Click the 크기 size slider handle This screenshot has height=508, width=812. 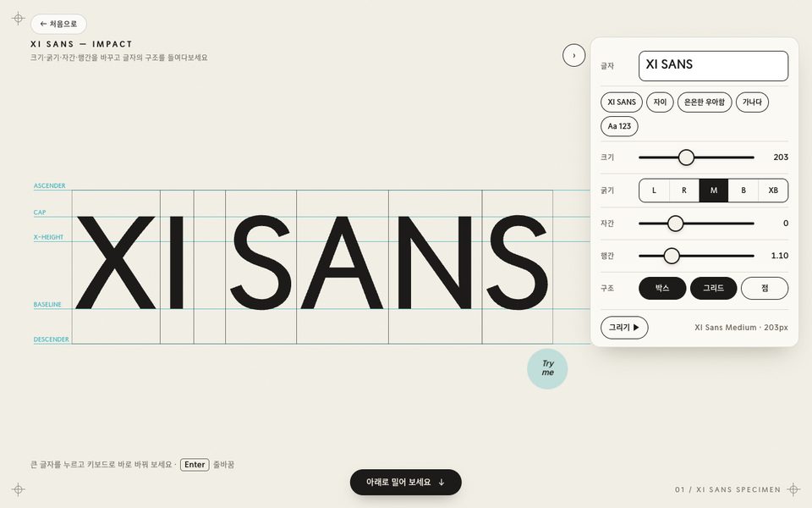(686, 157)
